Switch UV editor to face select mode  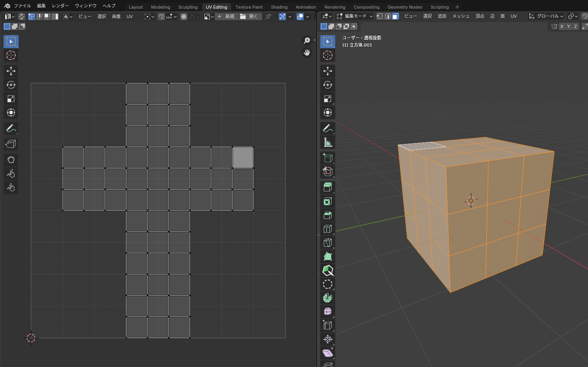pos(47,17)
